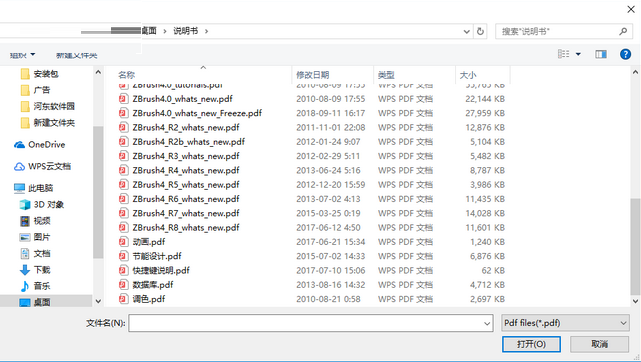Click PDF icon of 节能设计.pdf

tap(123, 256)
